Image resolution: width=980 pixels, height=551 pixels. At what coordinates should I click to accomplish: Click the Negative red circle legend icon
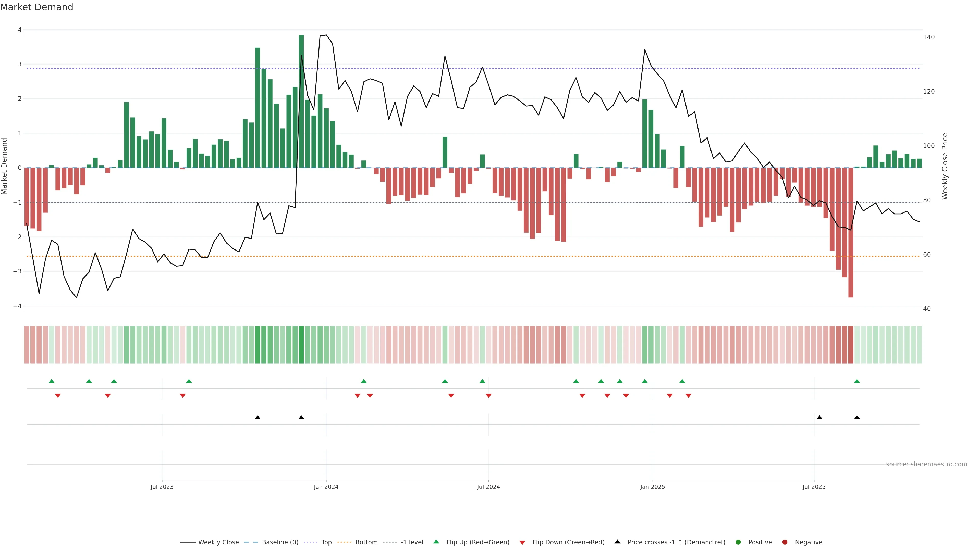(785, 542)
